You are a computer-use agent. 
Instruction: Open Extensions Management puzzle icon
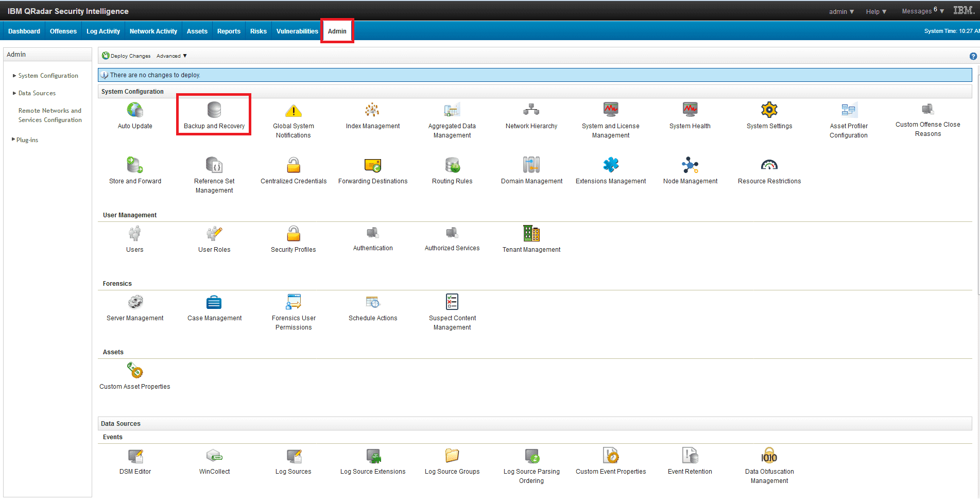tap(610, 165)
